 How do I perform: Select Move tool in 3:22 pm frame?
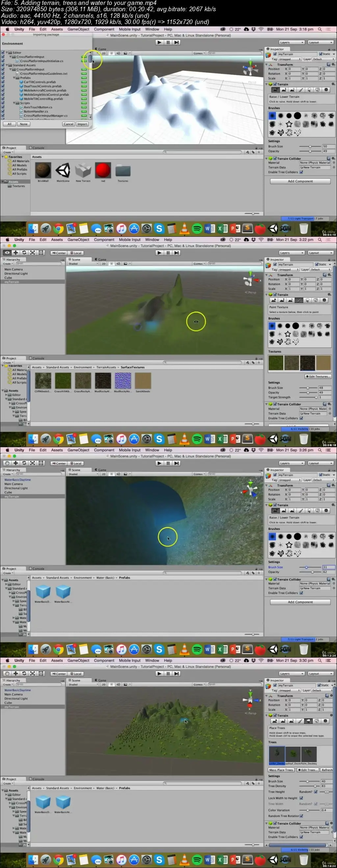(15, 252)
